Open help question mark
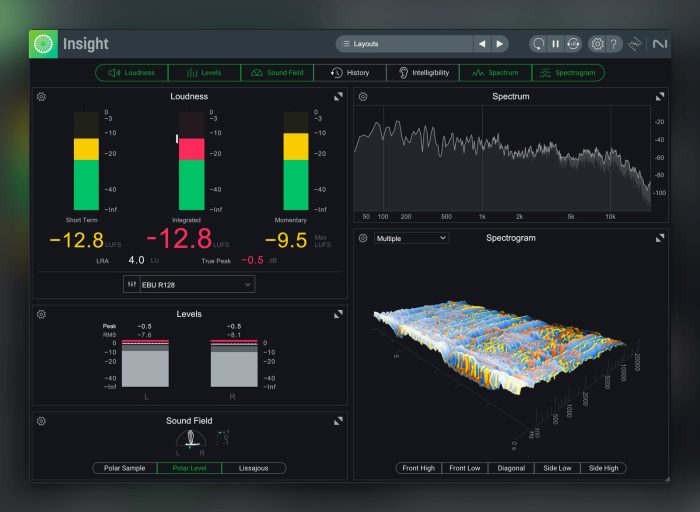Screen dimensions: 700x512 click(614, 44)
